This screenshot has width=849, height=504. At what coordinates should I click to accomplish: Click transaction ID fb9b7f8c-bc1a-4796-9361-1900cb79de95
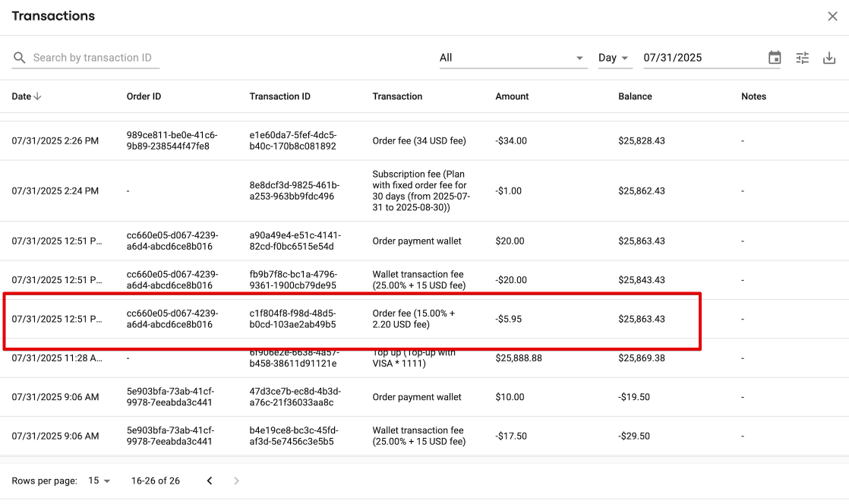pyautogui.click(x=293, y=280)
